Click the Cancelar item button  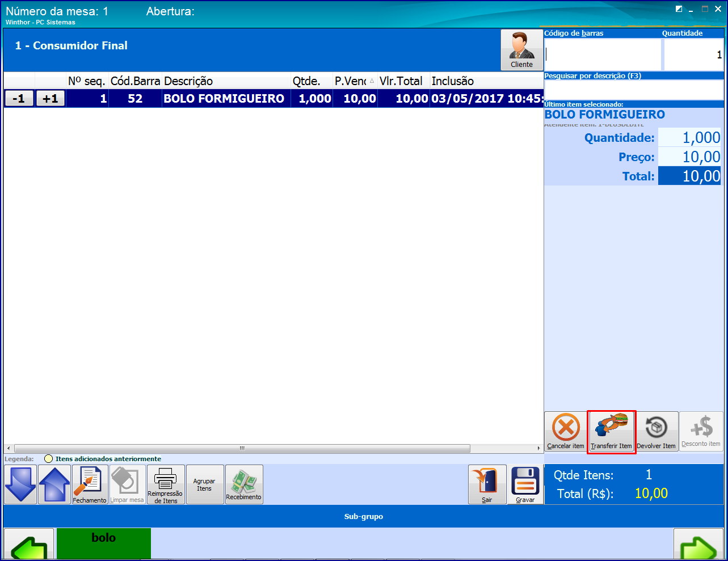(x=566, y=431)
